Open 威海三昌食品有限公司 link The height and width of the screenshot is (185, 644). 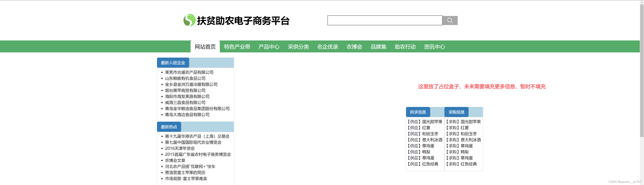tap(185, 102)
